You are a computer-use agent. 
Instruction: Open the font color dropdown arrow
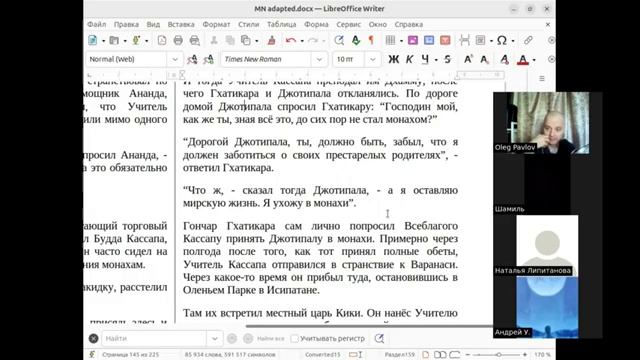click(534, 60)
